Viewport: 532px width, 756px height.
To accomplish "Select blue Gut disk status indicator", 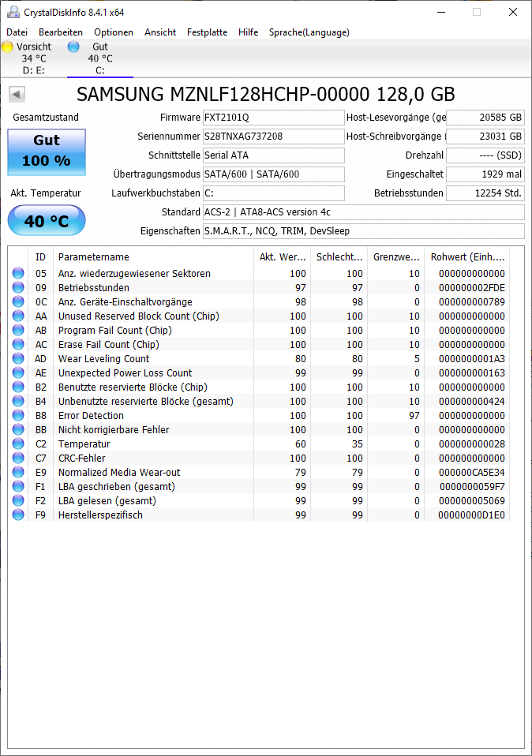I will (73, 47).
